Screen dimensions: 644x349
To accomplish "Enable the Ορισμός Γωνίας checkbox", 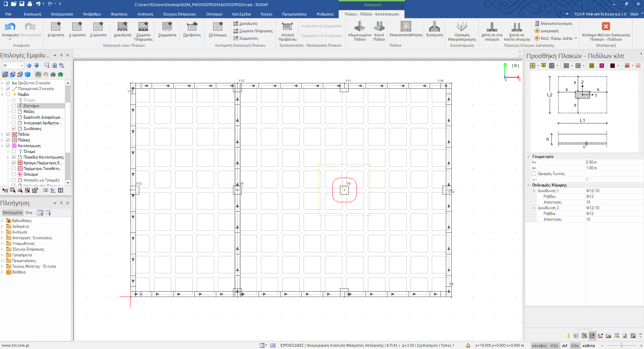I will [534, 174].
